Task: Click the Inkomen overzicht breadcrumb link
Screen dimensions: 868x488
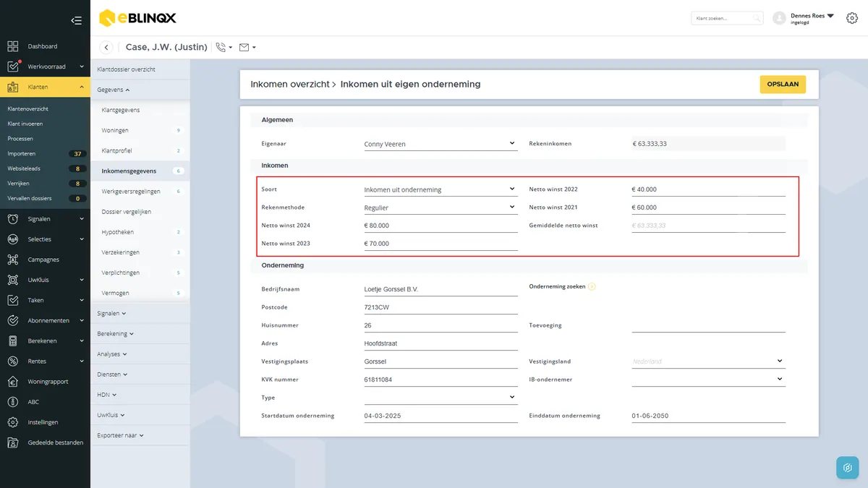Action: [x=289, y=84]
